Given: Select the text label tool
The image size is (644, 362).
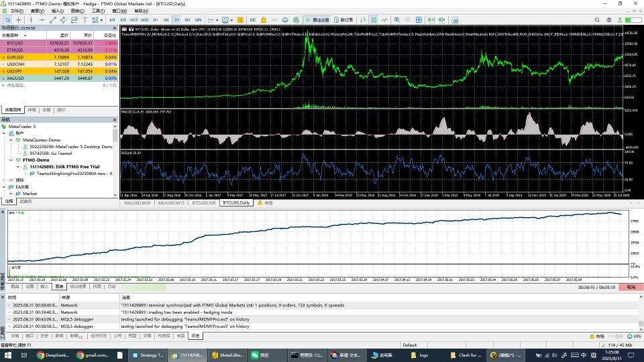Looking at the screenshot, I should pos(85,19).
